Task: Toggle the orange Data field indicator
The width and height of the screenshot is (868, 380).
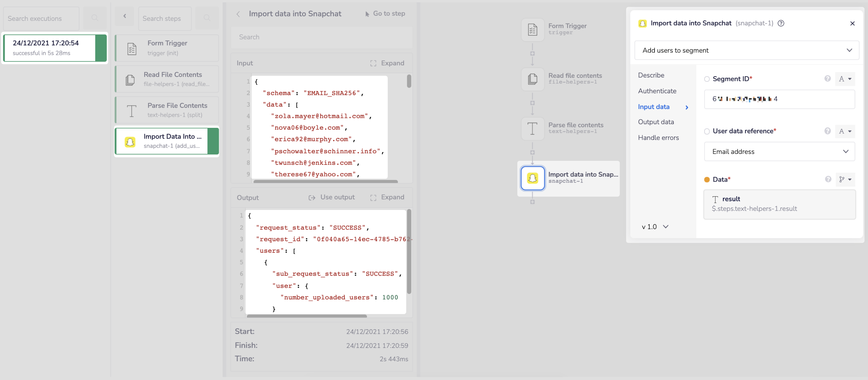Action: 707,180
